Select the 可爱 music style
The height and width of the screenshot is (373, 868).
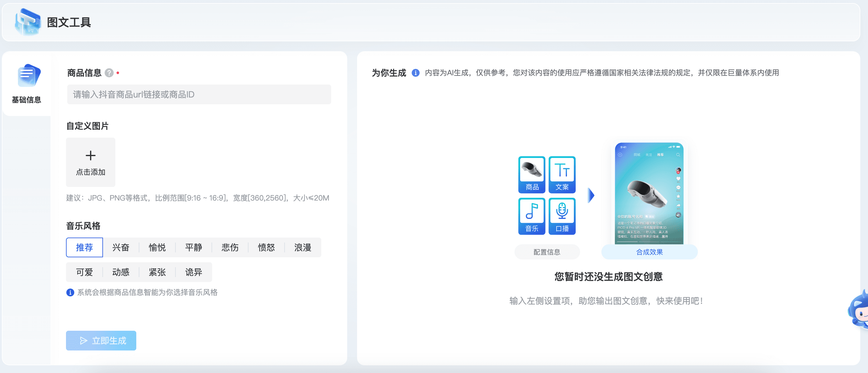click(x=84, y=272)
